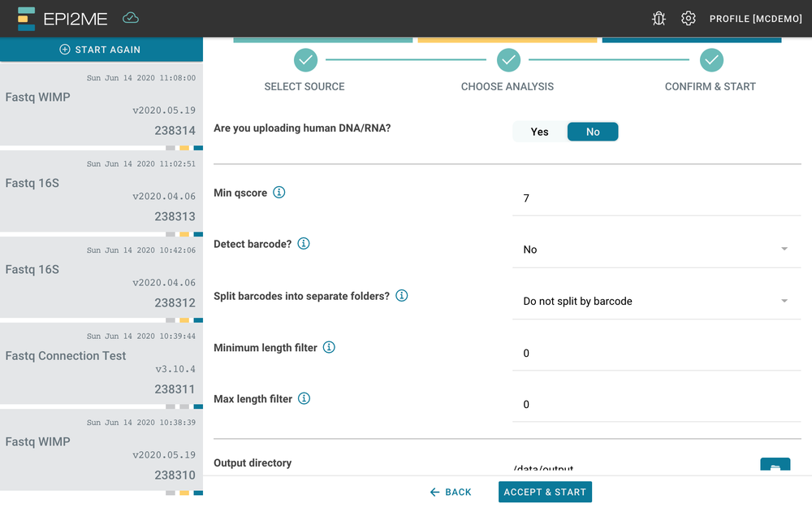The image size is (812, 508).
Task: Click timestamp Sun Jun 14 2020 11:08:00
Action: pyautogui.click(x=140, y=78)
